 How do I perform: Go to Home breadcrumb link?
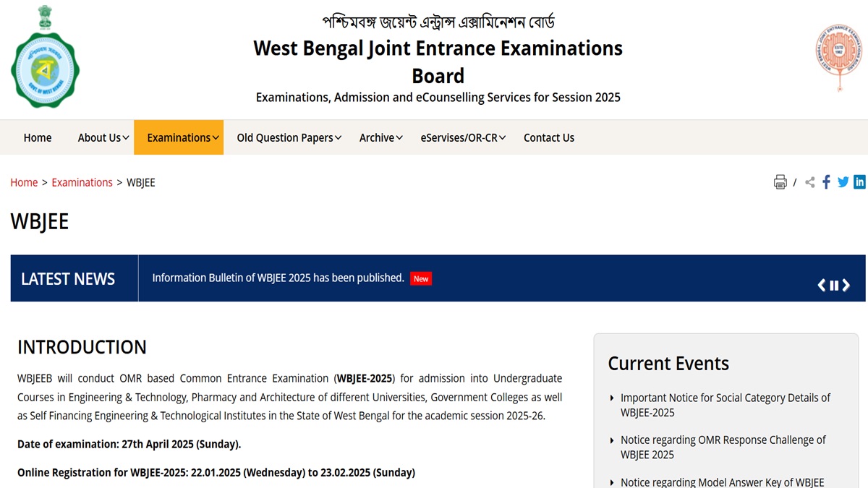tap(24, 182)
